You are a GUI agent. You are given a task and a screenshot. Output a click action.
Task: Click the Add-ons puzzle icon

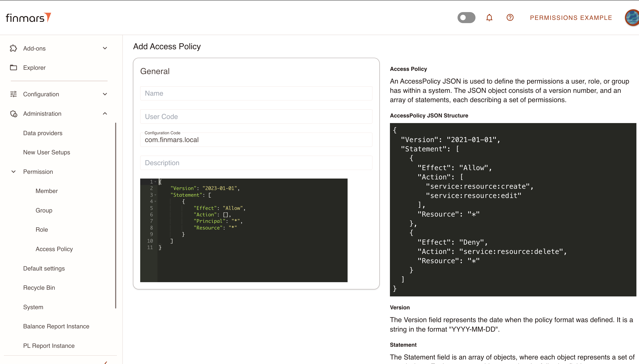pyautogui.click(x=14, y=48)
